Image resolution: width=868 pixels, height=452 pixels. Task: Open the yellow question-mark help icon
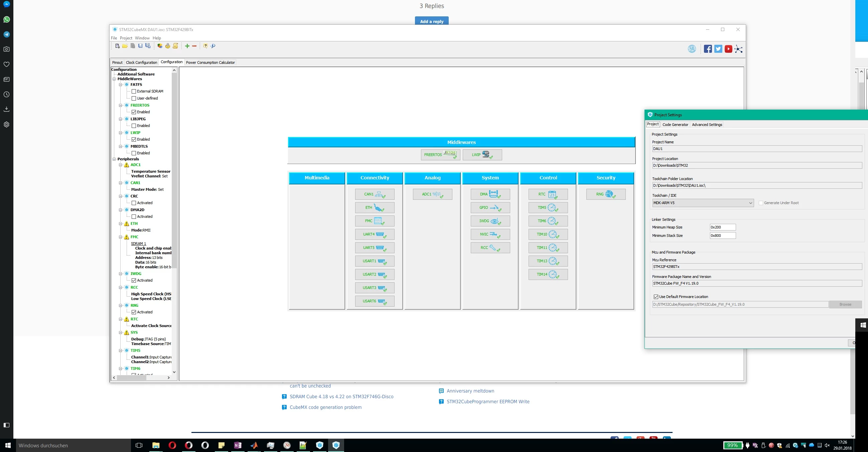205,46
